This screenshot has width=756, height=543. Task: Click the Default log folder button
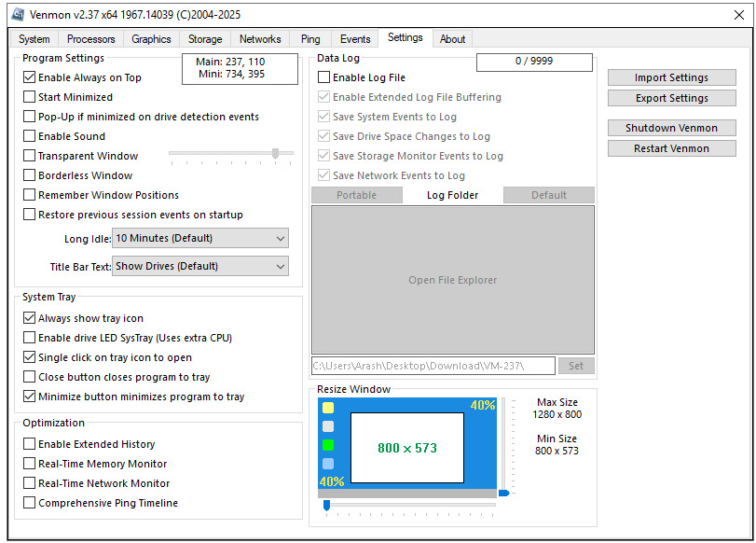[549, 195]
